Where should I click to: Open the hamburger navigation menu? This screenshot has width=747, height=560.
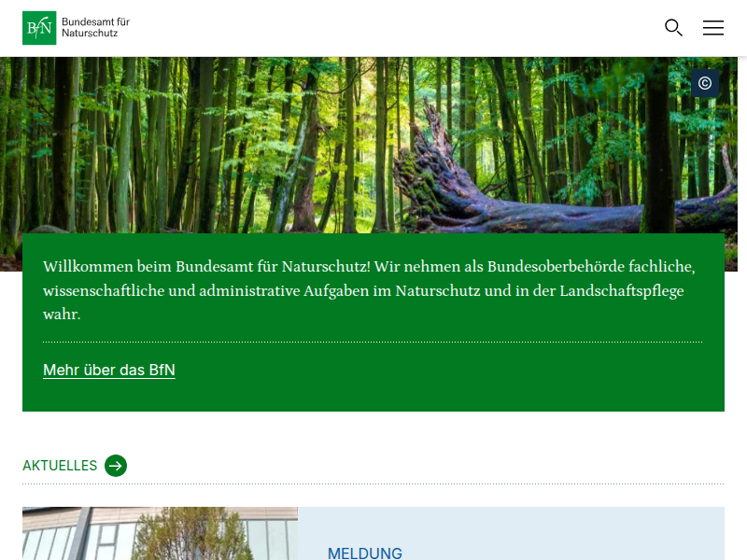pyautogui.click(x=713, y=28)
